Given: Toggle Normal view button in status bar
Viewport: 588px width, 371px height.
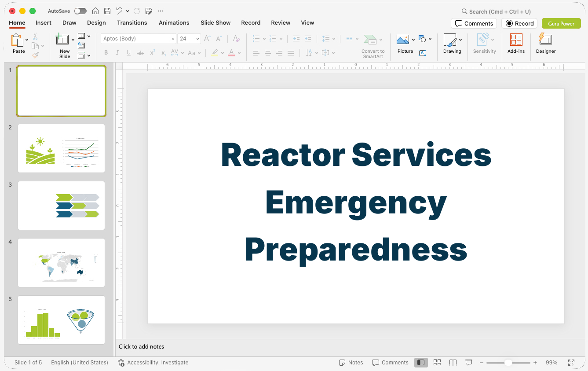Looking at the screenshot, I should 421,363.
